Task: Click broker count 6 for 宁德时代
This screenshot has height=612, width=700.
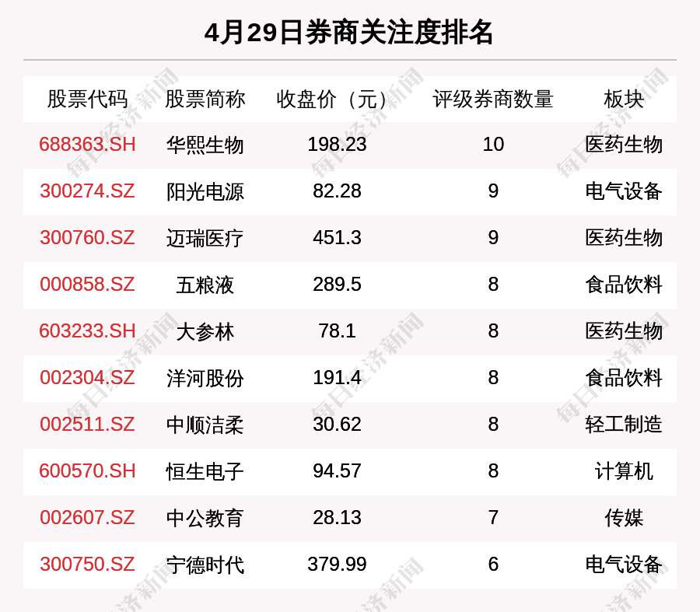Action: point(493,565)
